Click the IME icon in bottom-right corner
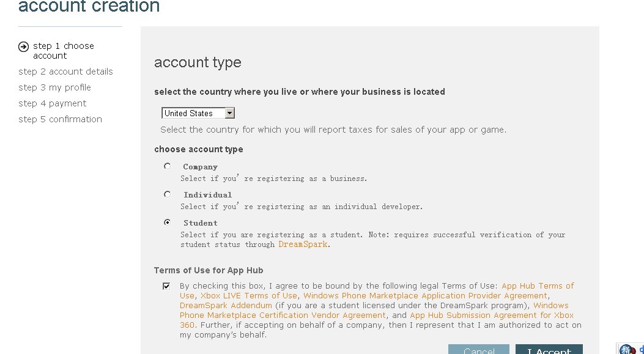The height and width of the screenshot is (354, 644). [626, 350]
